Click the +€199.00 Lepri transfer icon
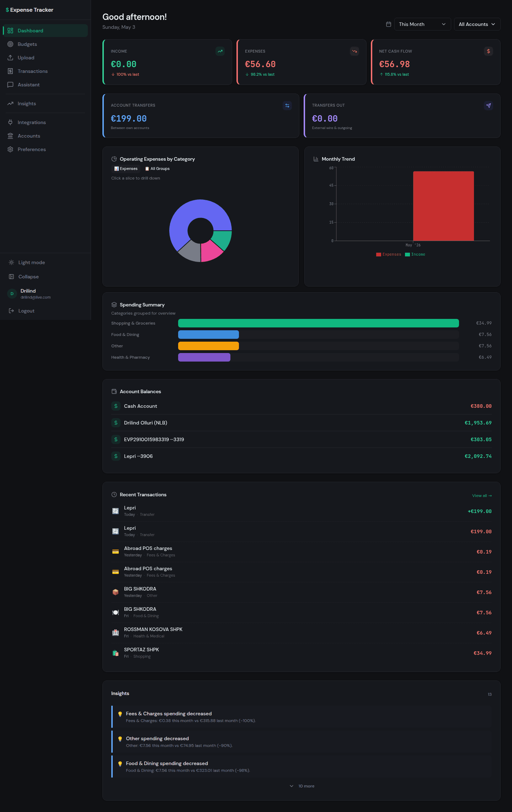Image resolution: width=512 pixels, height=812 pixels. click(x=116, y=511)
